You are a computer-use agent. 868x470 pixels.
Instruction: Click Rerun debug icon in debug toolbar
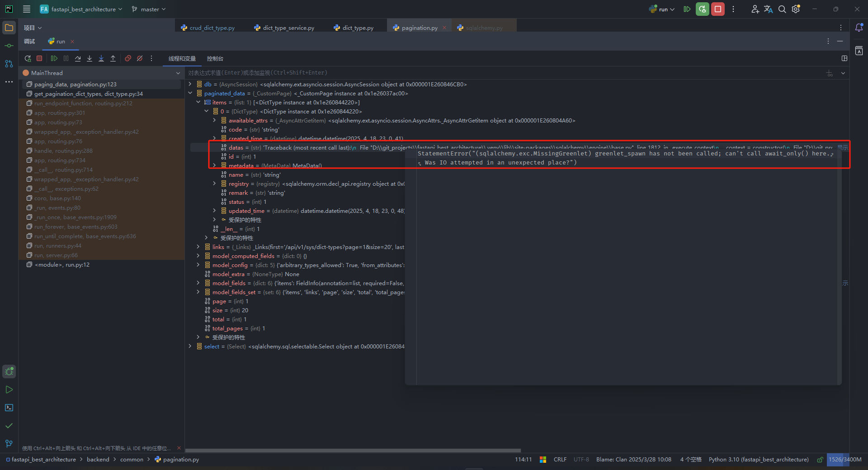click(28, 58)
